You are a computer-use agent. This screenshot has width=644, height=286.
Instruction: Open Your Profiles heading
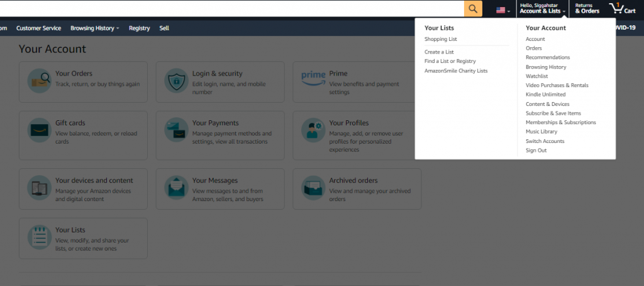(x=348, y=123)
